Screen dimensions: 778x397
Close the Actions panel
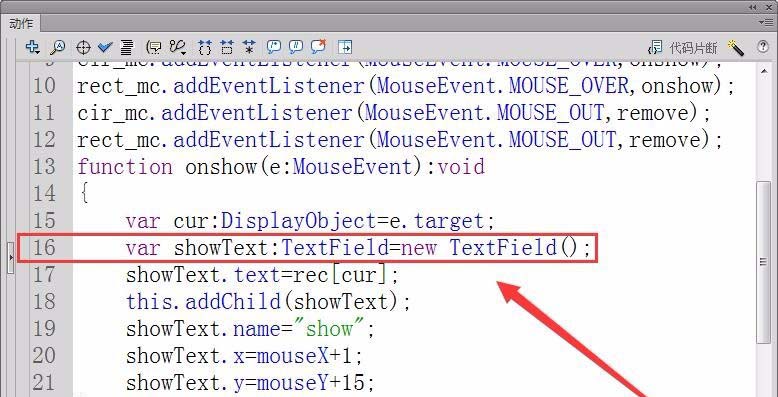[769, 7]
